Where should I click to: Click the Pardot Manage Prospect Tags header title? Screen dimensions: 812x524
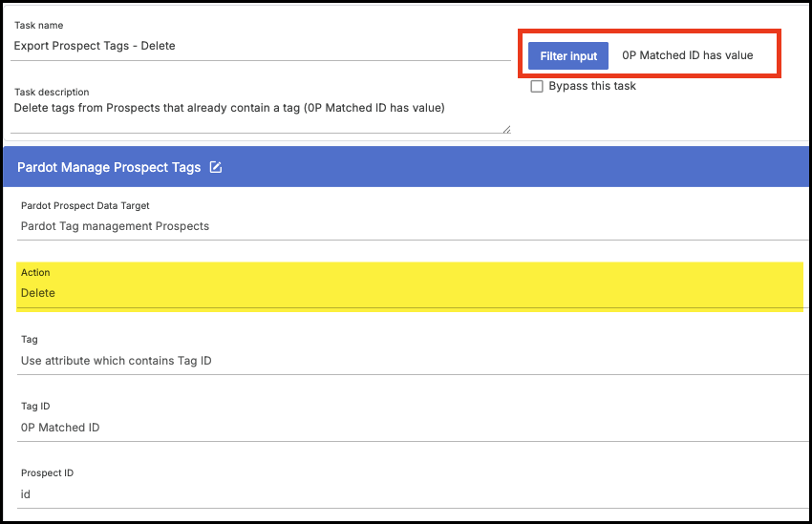pos(109,167)
